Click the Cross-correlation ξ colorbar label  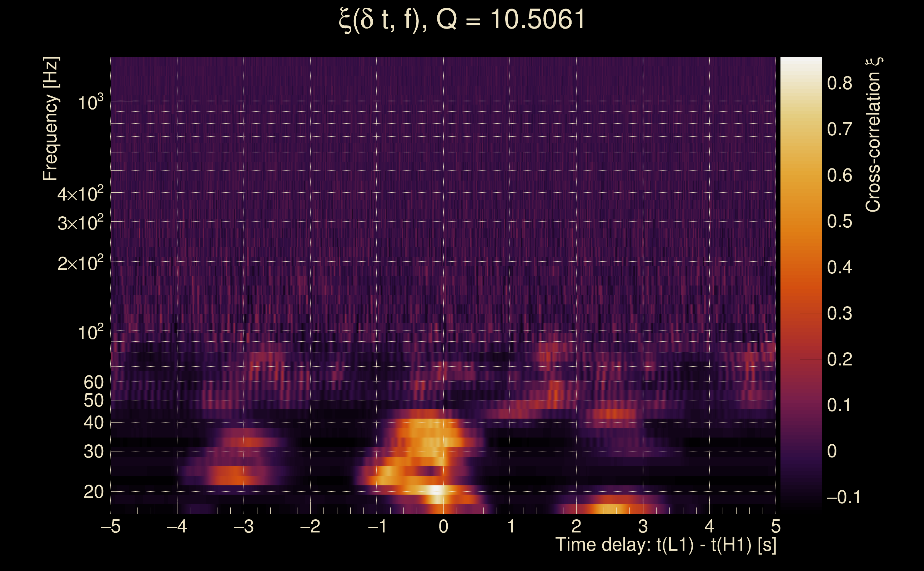click(x=873, y=135)
